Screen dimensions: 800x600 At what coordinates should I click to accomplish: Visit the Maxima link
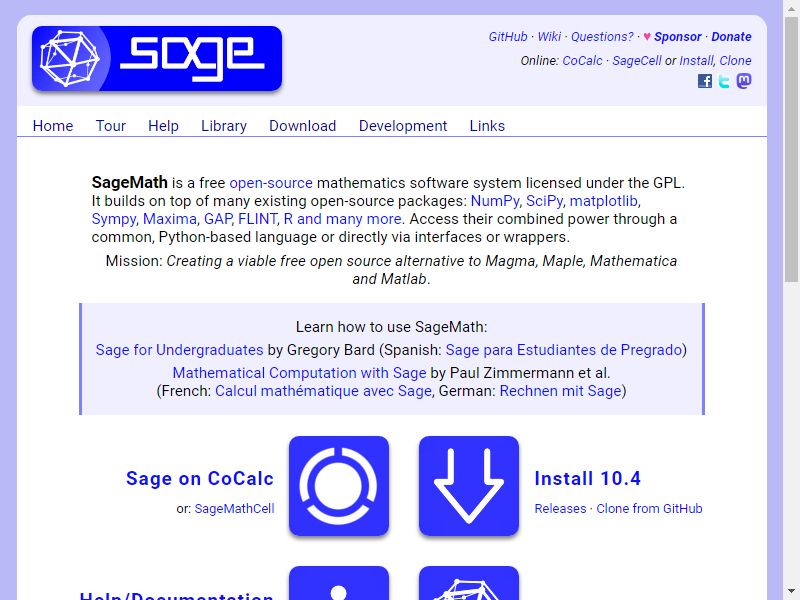click(170, 219)
